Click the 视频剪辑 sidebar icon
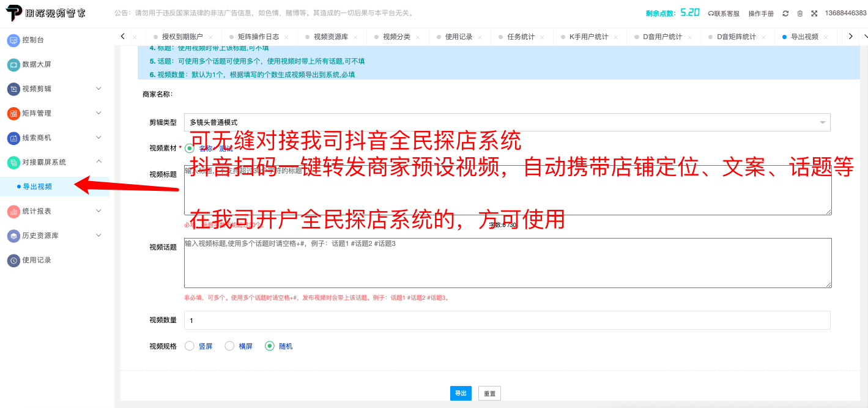The width and height of the screenshot is (868, 408). (x=13, y=89)
